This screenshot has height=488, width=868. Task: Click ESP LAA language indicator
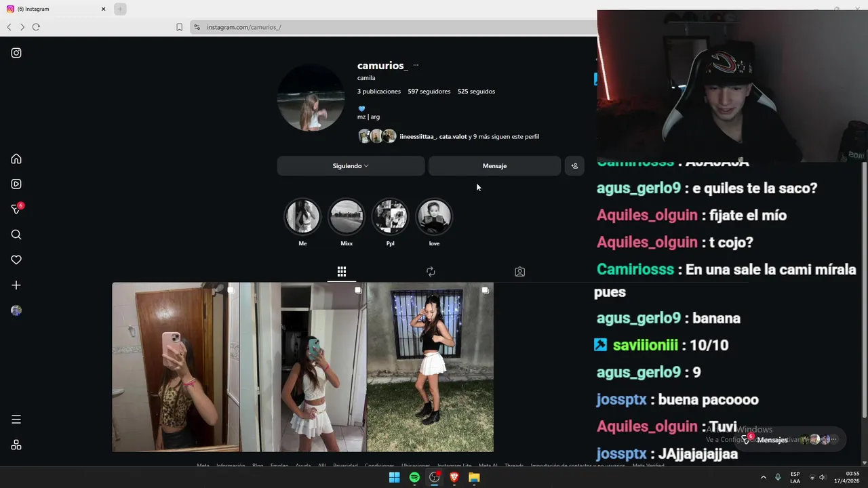tap(795, 477)
